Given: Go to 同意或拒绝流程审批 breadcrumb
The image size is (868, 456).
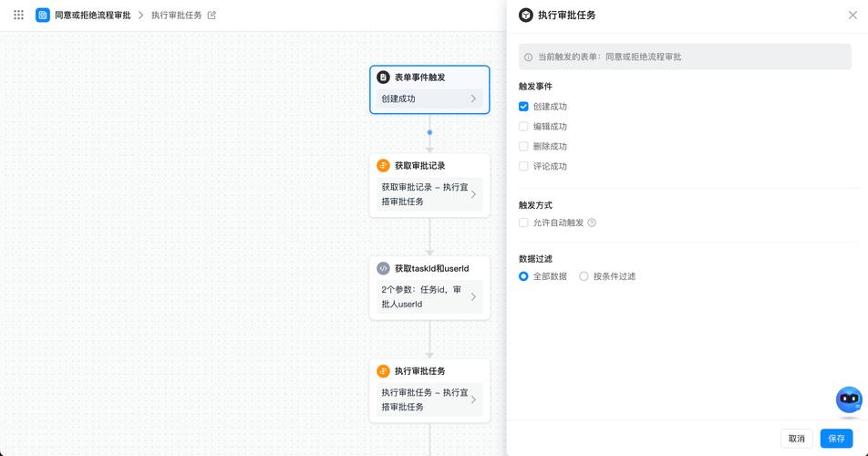Looking at the screenshot, I should 92,15.
